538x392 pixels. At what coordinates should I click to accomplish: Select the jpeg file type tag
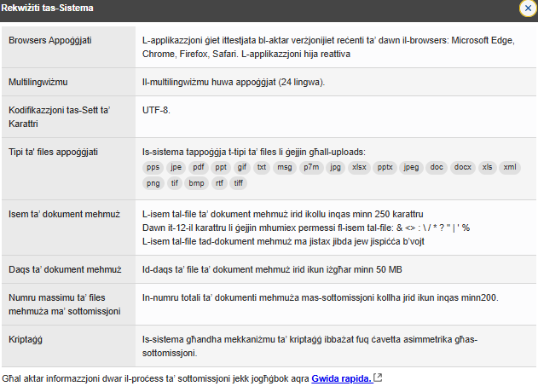coord(411,167)
